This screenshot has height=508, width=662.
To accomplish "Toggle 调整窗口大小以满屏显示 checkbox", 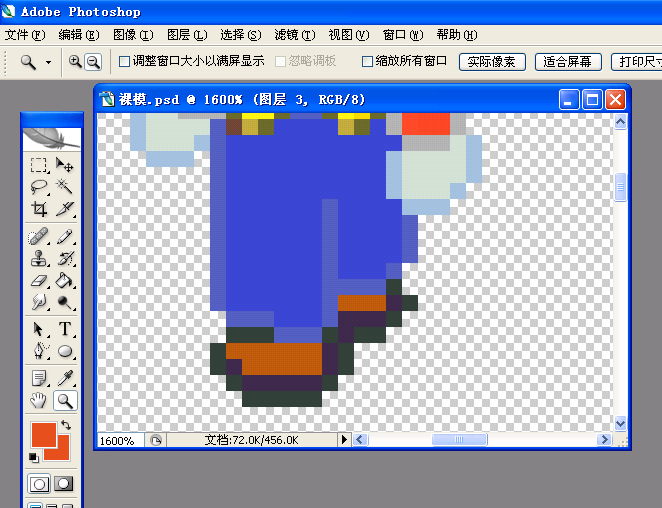I will [124, 62].
